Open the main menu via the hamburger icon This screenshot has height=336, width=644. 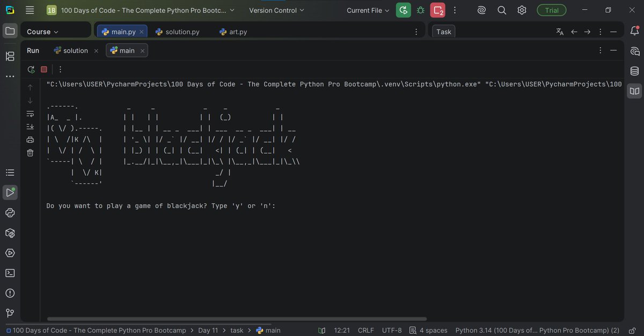[29, 10]
